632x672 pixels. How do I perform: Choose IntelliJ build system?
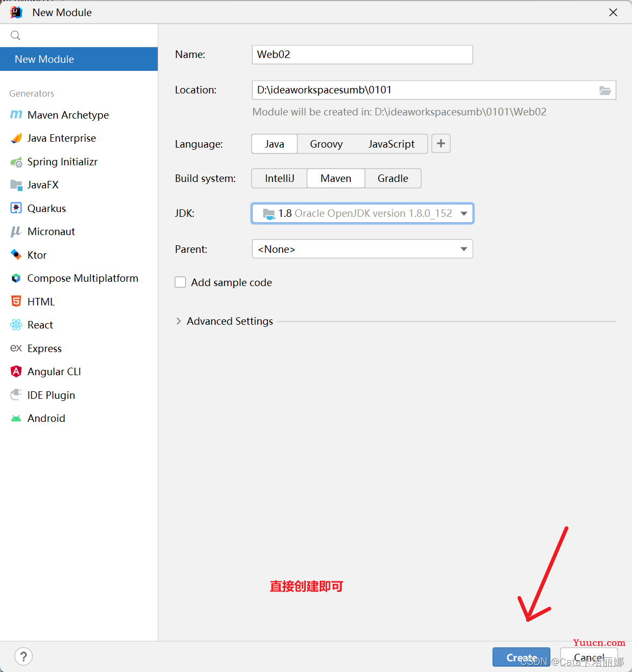pos(280,178)
